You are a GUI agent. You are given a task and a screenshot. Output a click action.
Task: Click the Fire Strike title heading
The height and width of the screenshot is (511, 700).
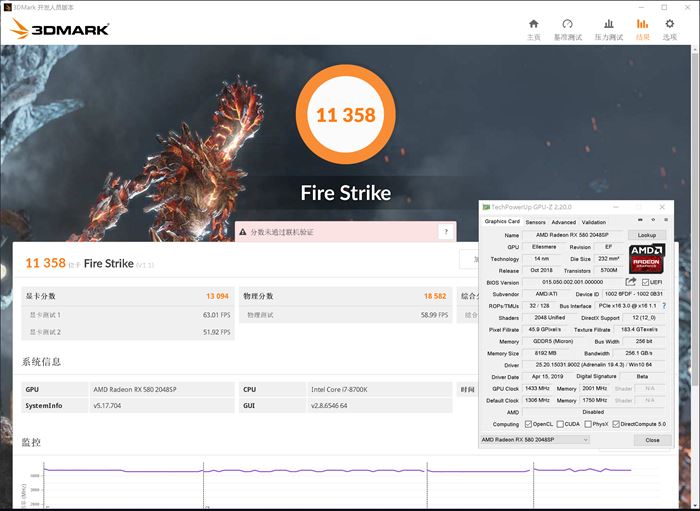(346, 193)
